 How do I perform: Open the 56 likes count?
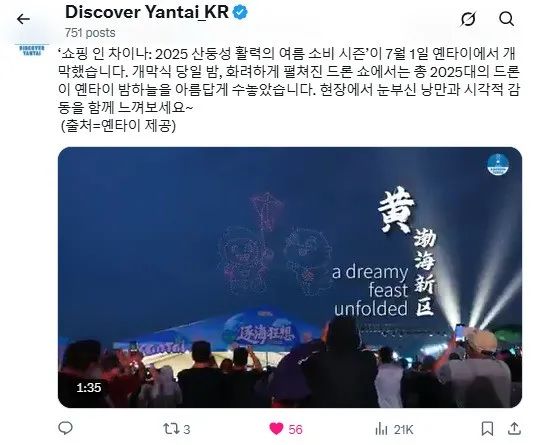click(295, 429)
